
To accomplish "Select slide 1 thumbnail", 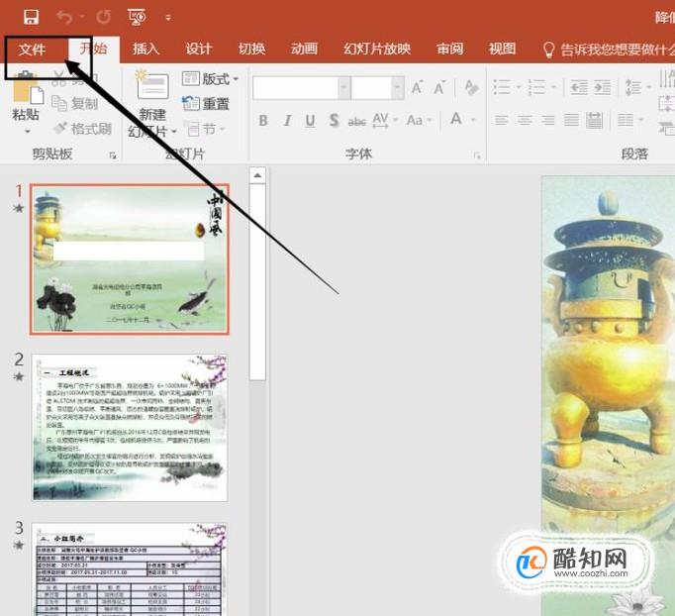I will [x=130, y=259].
